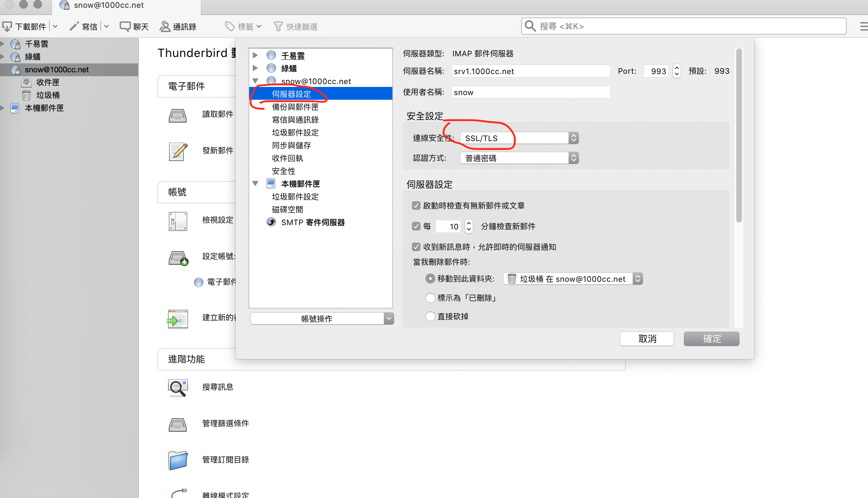The image size is (868, 498).
Task: Click the Write (寫信) pencil icon
Action: (74, 26)
